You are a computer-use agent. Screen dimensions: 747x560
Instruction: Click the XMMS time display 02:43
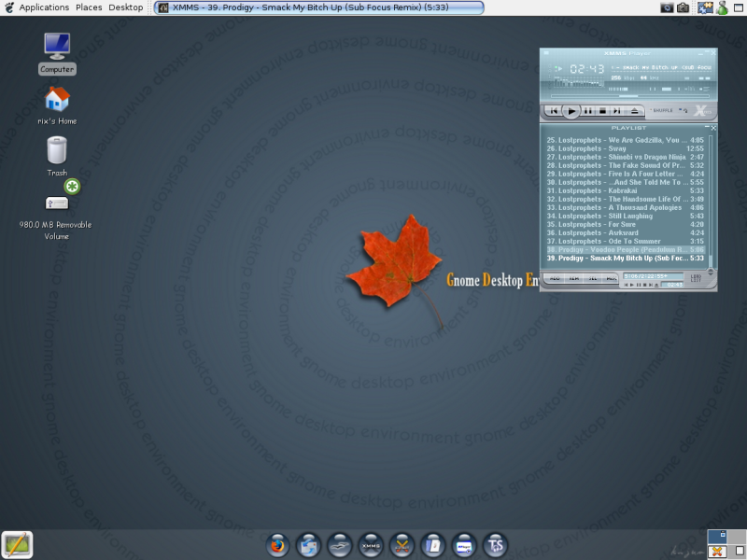click(587, 69)
